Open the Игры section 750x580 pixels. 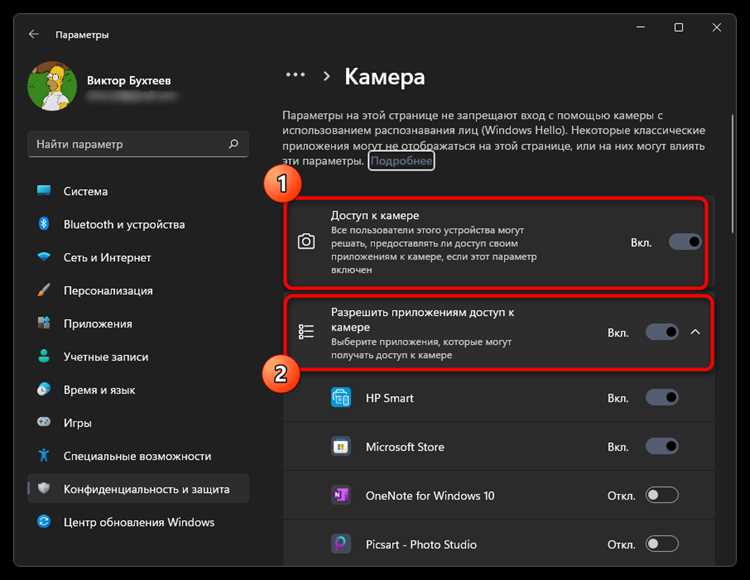tap(138, 423)
